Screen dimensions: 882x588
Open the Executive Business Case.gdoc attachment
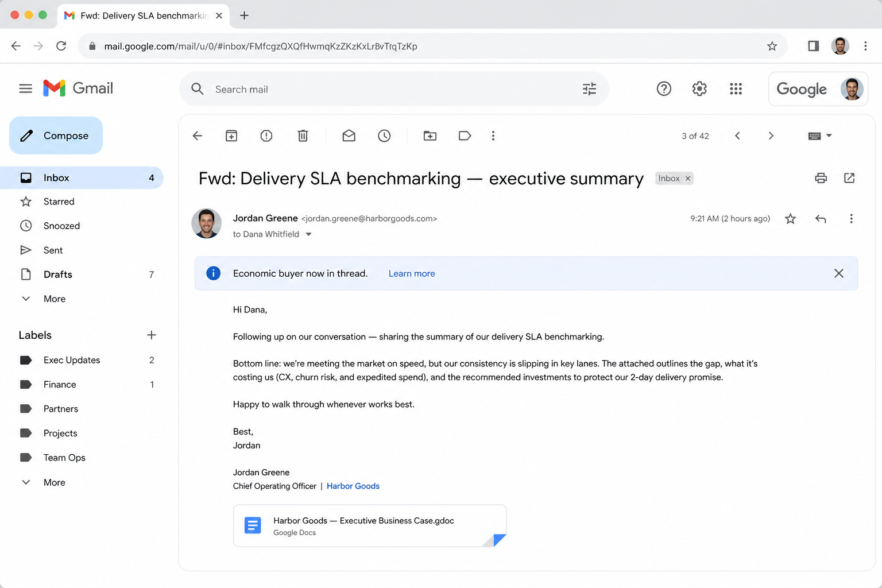click(370, 526)
